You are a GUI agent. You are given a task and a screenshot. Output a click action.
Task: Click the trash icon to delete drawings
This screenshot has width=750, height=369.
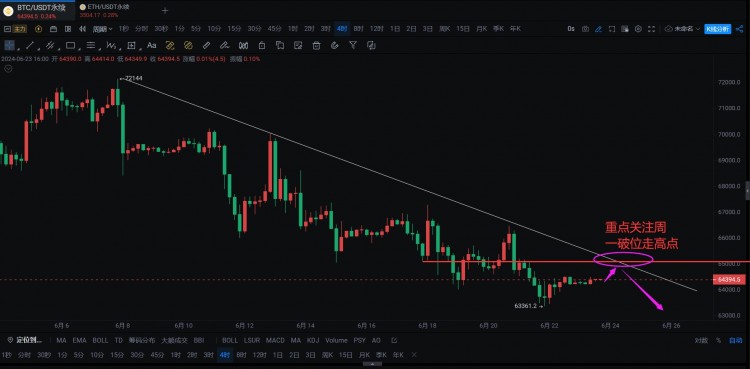point(316,45)
